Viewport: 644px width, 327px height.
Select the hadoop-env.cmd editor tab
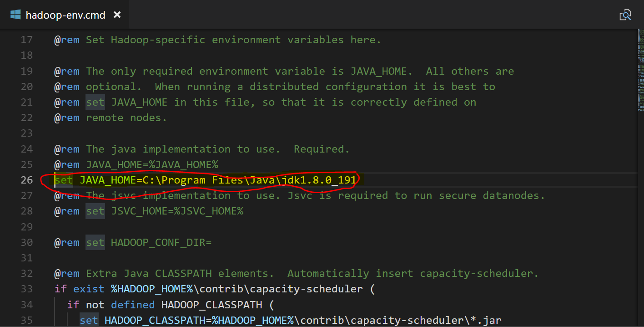click(64, 15)
